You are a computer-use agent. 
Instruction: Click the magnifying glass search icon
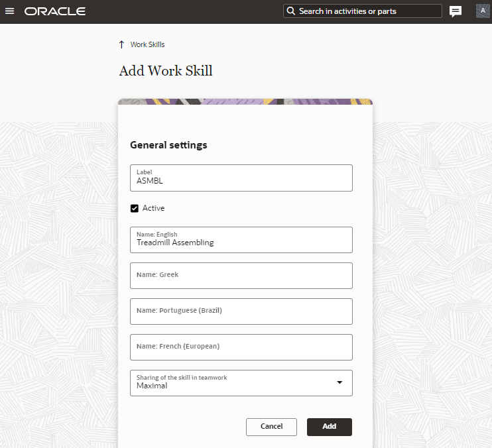click(290, 11)
